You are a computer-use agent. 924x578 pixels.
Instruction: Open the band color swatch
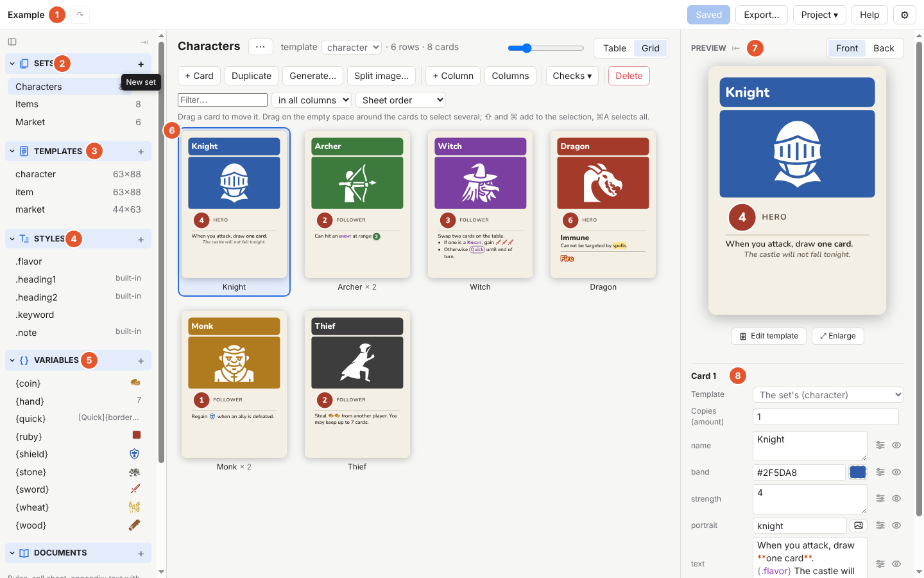click(x=858, y=472)
